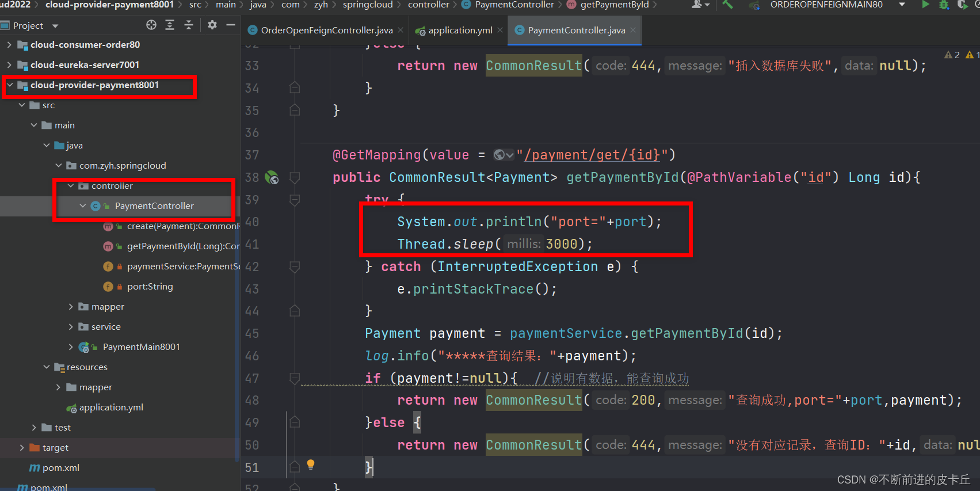Click the Expand All icon in Project panel
This screenshot has width=980, height=491.
click(170, 25)
